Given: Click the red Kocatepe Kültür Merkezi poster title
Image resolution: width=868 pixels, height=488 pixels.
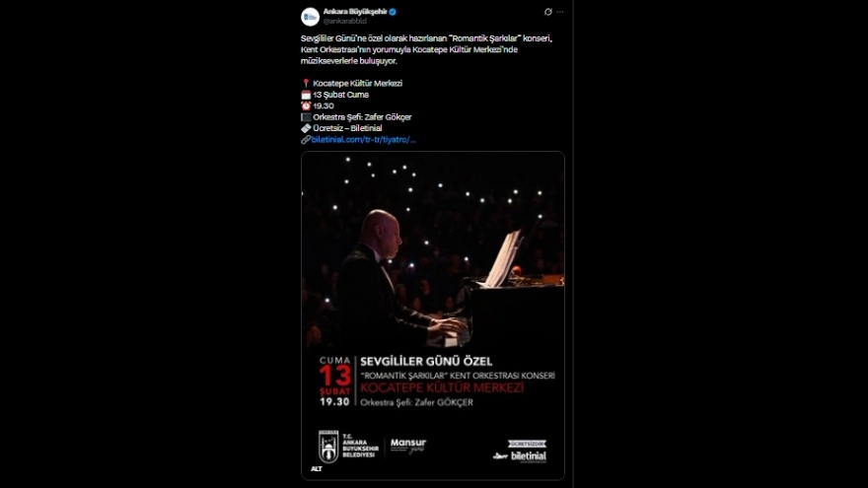Looking at the screenshot, I should [442, 387].
